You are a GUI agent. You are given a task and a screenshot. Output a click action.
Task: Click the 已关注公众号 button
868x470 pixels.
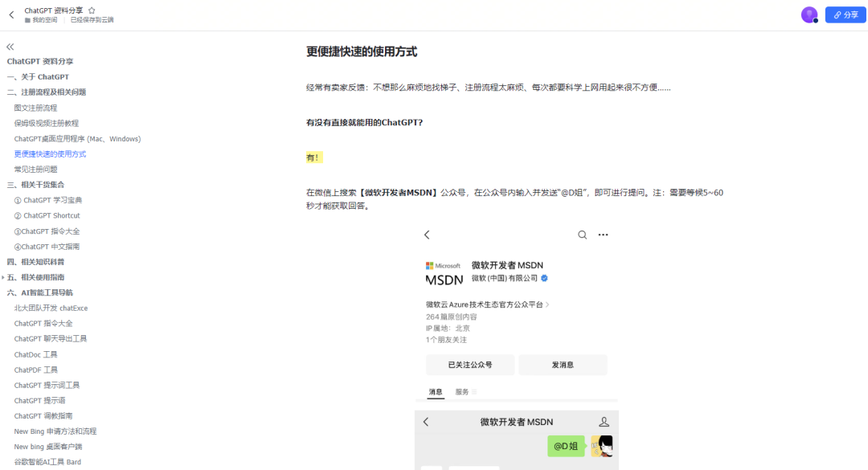(469, 364)
